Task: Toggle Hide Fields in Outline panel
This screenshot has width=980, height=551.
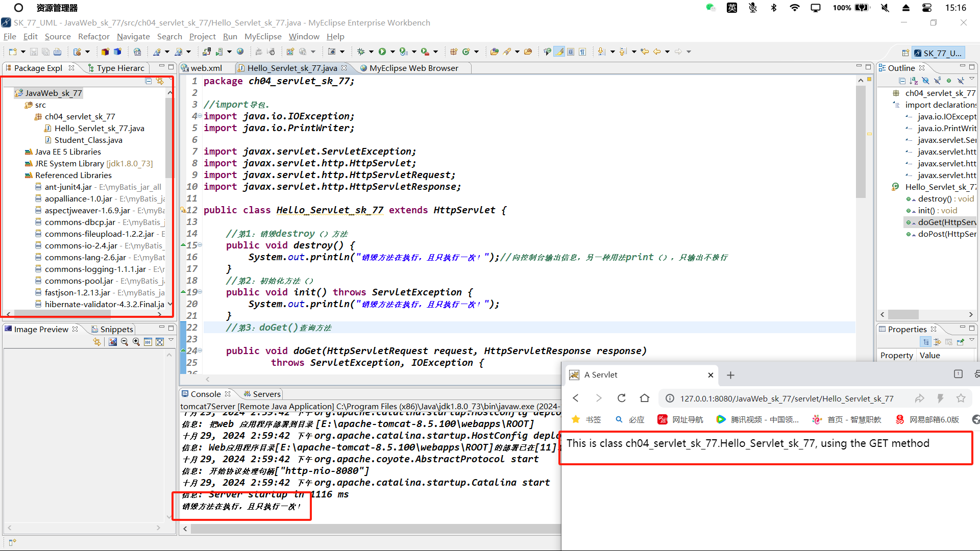Action: coord(925,81)
